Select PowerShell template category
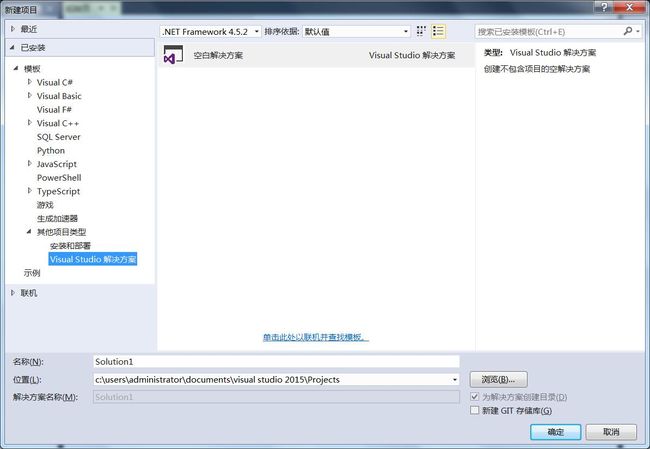This screenshot has height=449, width=650. (59, 177)
